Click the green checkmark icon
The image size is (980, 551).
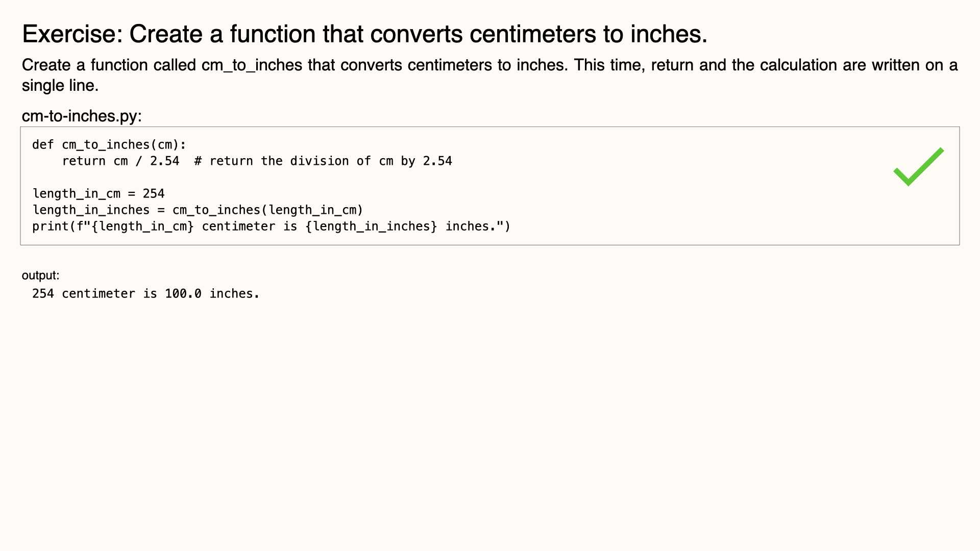tap(919, 167)
